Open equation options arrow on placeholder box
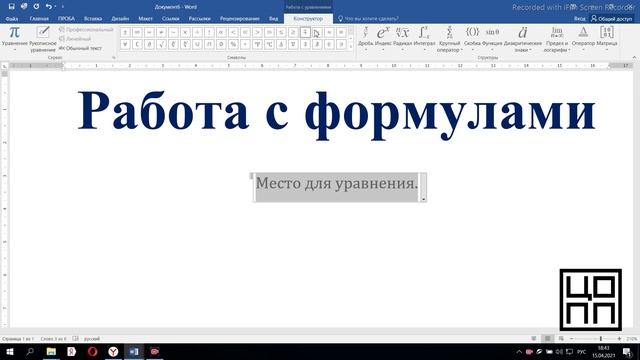The width and height of the screenshot is (640, 360). (423, 199)
